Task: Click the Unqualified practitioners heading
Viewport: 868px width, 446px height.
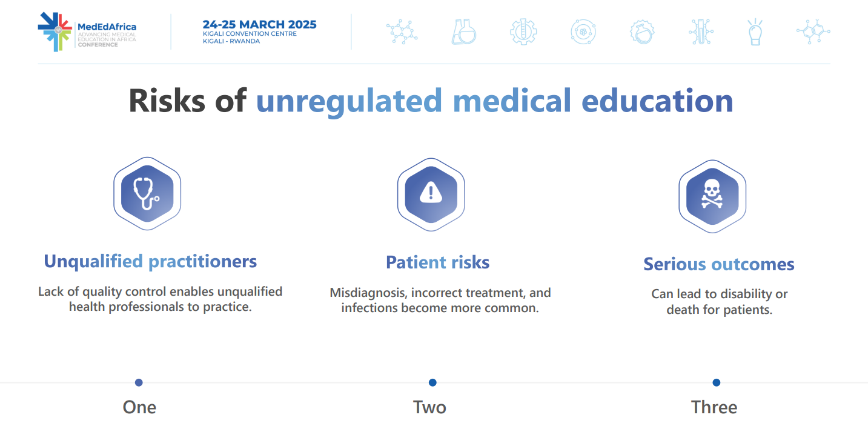Action: [150, 262]
